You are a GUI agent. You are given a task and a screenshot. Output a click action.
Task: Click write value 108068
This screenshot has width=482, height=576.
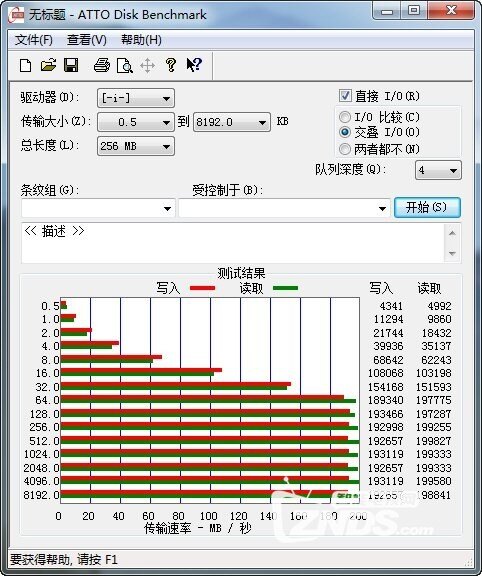[385, 373]
